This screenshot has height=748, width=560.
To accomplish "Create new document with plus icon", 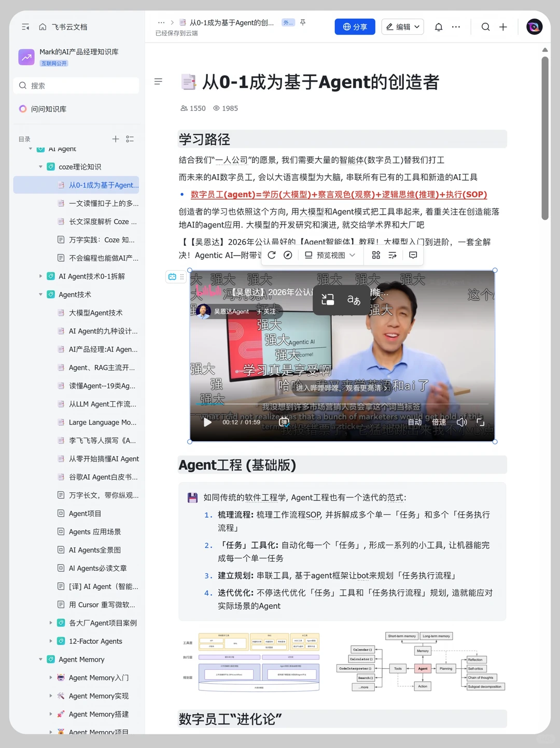I will [503, 27].
